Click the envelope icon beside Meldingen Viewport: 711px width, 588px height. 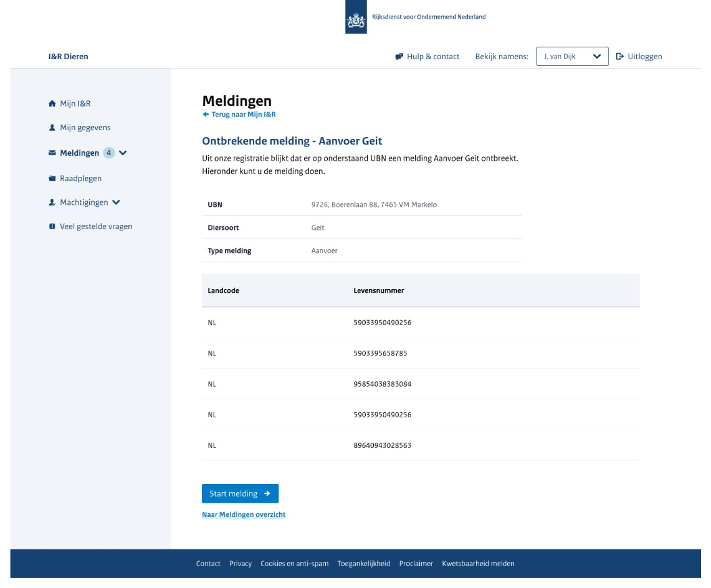click(x=52, y=153)
